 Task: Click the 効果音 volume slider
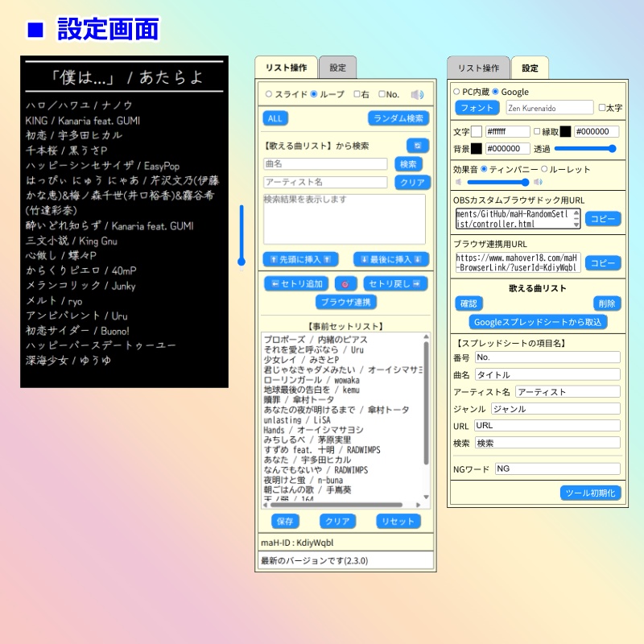click(498, 182)
